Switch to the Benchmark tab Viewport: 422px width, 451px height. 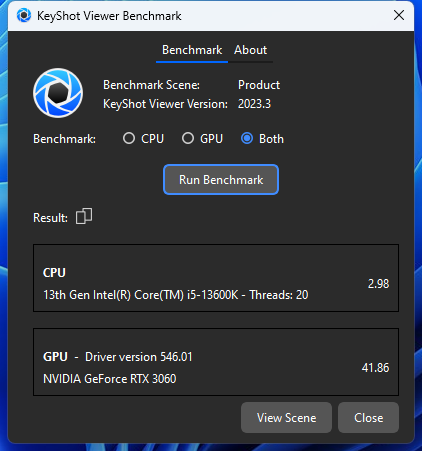192,50
